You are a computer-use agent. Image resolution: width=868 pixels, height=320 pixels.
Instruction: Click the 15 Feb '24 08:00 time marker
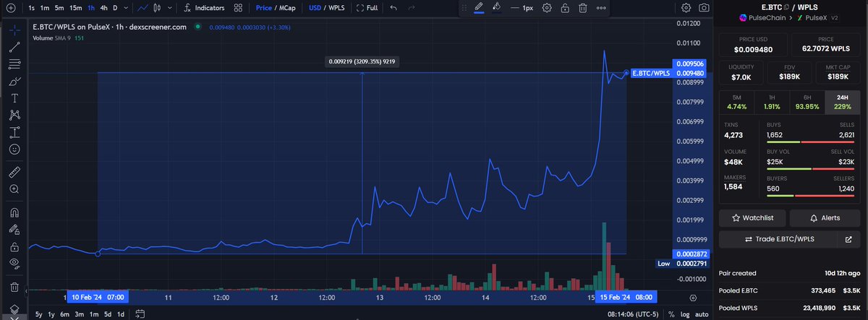[x=625, y=297]
